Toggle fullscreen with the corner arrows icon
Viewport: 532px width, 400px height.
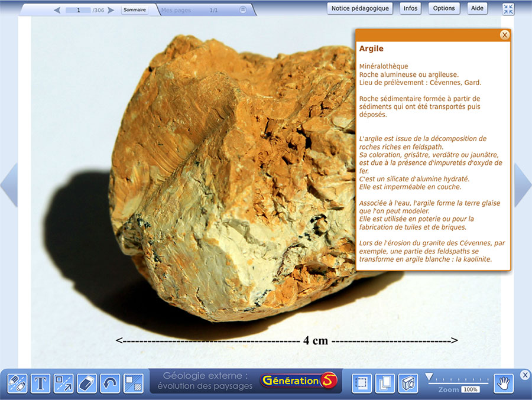point(508,9)
